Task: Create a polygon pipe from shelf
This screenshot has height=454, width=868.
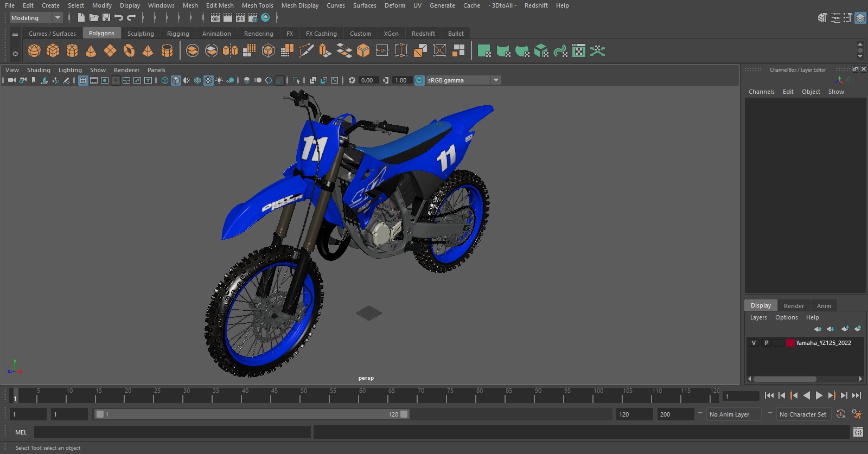Action: 167,51
